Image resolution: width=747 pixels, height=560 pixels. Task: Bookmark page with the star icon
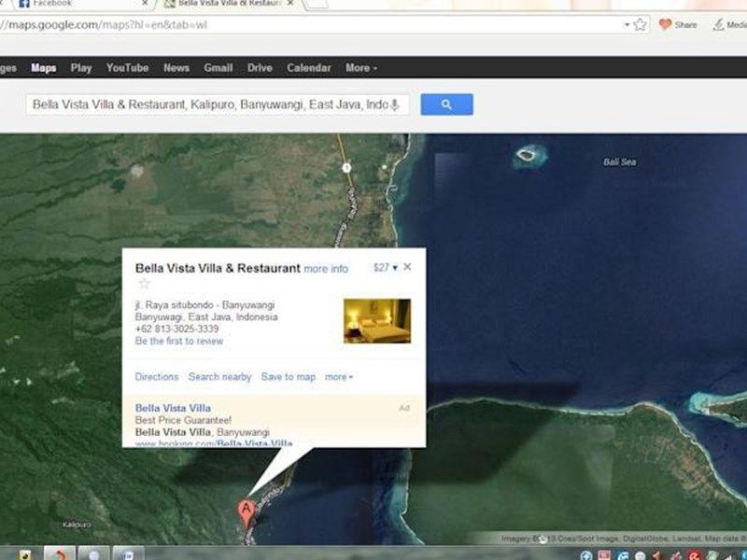(641, 25)
